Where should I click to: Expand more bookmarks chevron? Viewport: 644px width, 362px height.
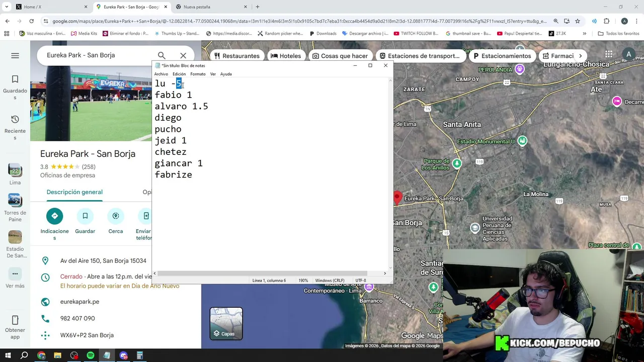tap(584, 34)
